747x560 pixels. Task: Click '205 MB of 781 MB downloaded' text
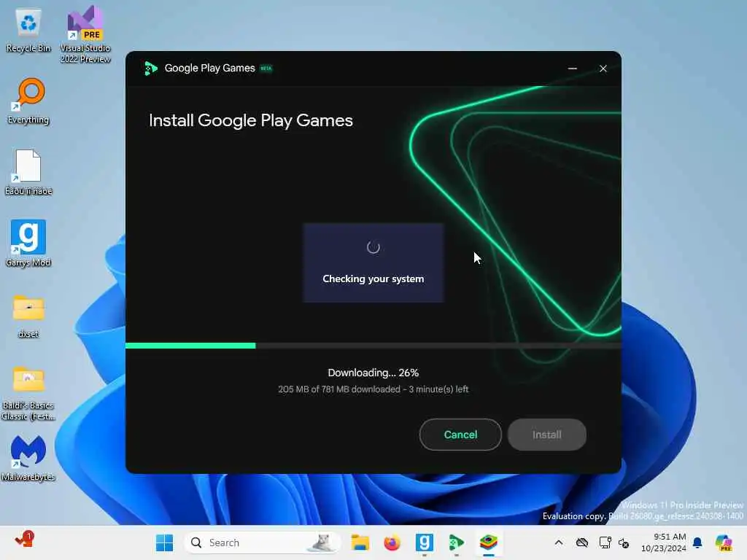point(339,389)
